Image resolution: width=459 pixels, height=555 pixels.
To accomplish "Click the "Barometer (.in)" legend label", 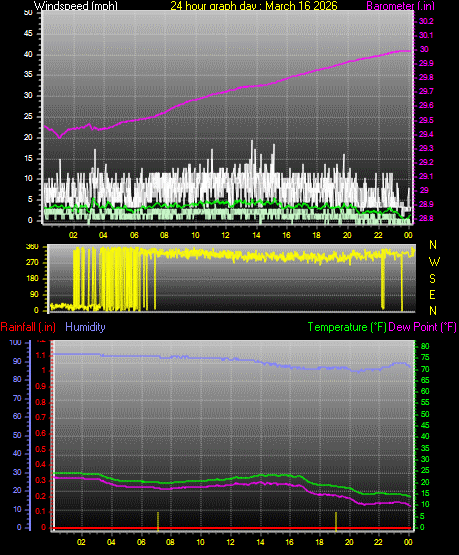I will point(400,6).
